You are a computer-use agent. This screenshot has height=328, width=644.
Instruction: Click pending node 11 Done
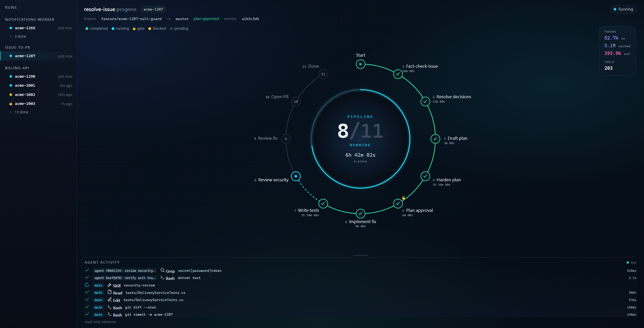click(323, 74)
